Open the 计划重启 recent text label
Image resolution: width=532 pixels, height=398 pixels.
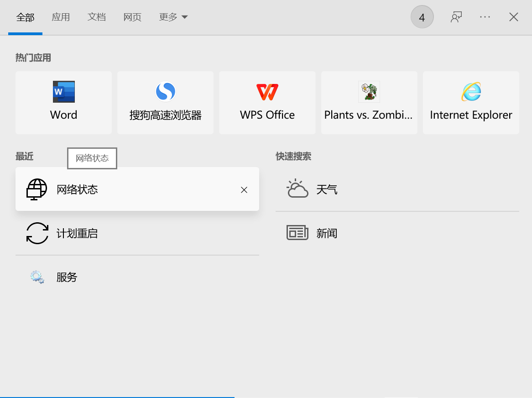tap(78, 233)
